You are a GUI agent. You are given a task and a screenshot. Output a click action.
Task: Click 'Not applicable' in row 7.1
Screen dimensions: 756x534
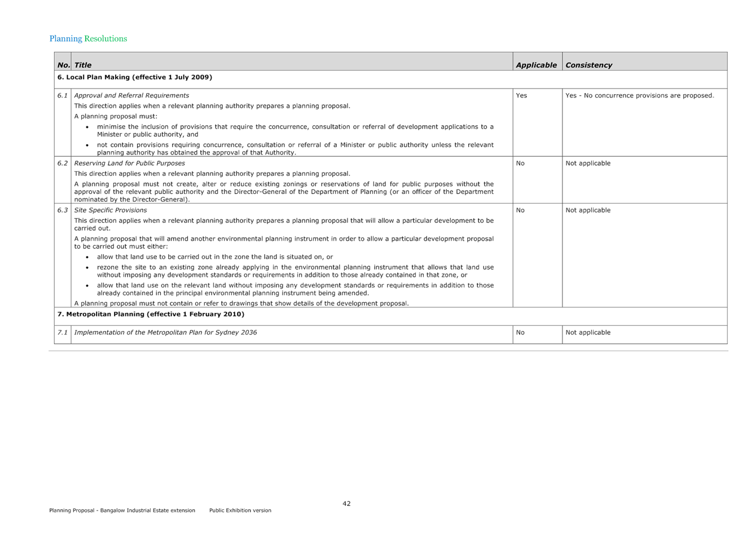(588, 332)
